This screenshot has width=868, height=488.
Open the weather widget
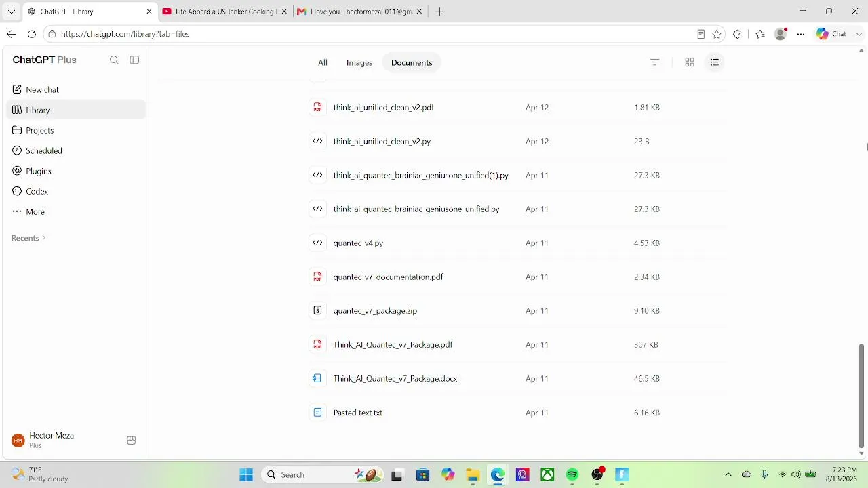click(x=41, y=474)
